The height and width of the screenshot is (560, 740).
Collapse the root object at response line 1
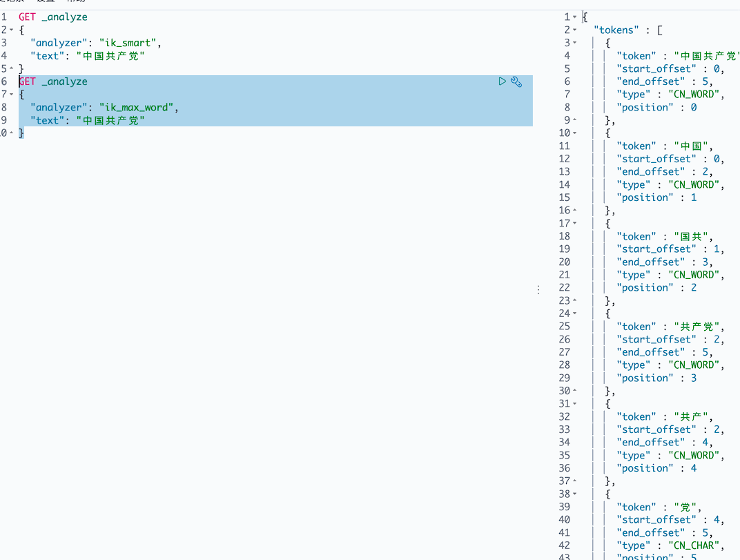[574, 17]
